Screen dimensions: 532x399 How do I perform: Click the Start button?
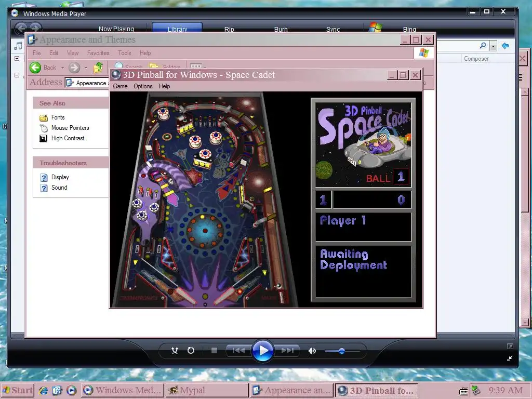click(x=17, y=390)
